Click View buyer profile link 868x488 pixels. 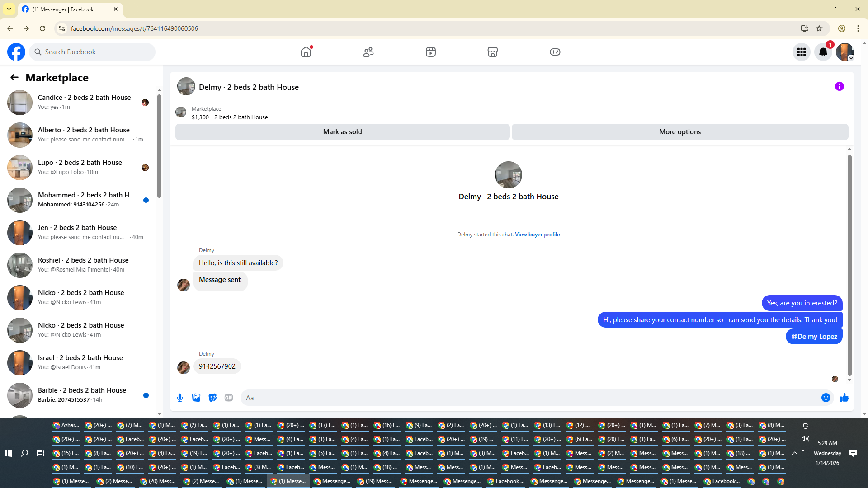pyautogui.click(x=537, y=235)
